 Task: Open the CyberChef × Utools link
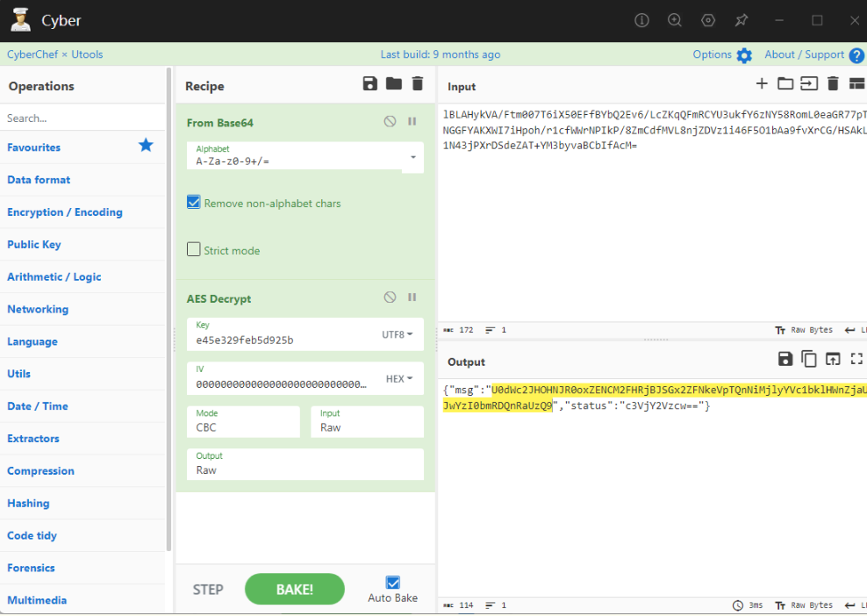(54, 54)
